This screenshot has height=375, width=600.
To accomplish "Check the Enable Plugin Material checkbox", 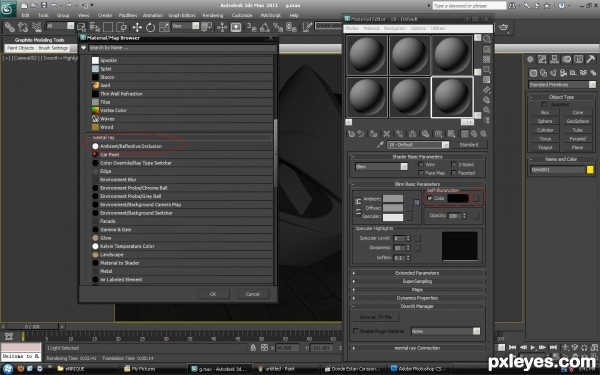I will pos(356,331).
